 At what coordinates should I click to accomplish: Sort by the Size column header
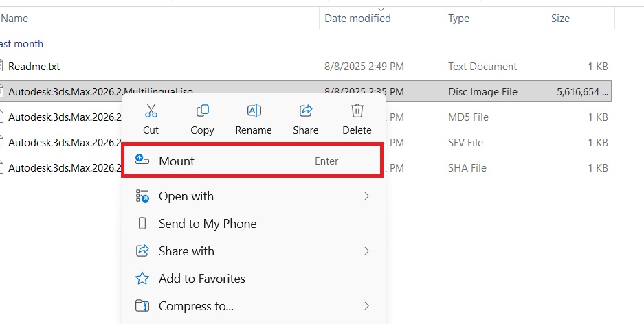[x=560, y=19]
